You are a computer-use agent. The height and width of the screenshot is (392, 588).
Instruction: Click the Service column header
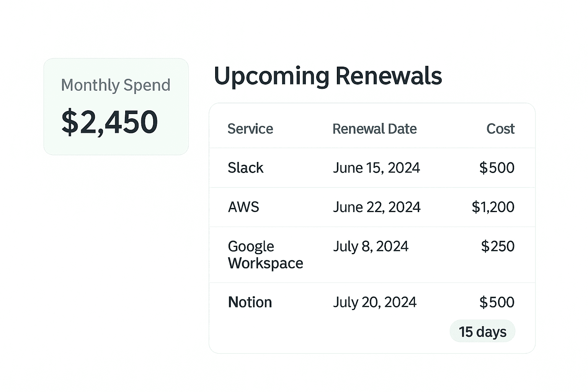[x=250, y=129]
